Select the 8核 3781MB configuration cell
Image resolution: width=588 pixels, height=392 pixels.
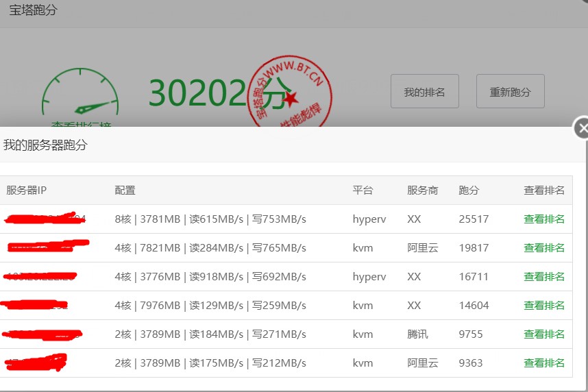(210, 219)
